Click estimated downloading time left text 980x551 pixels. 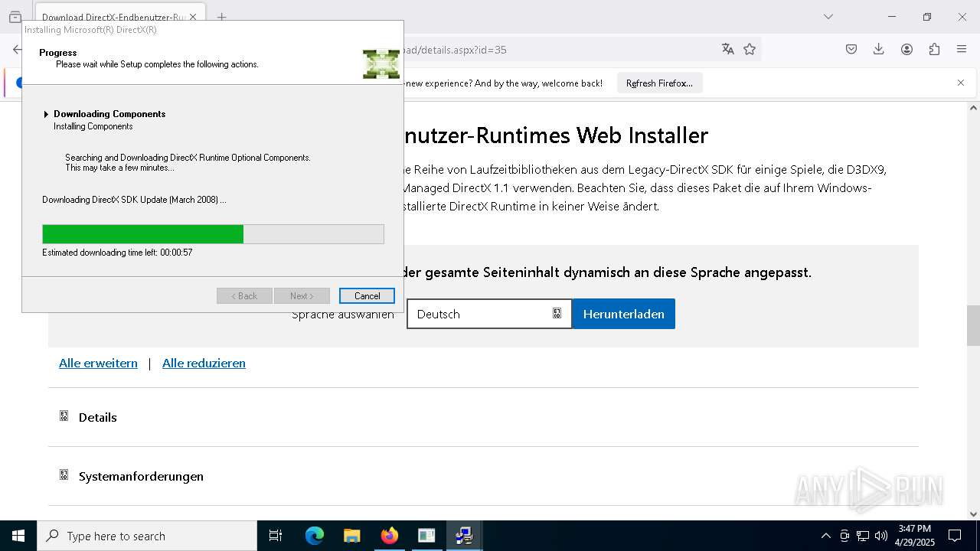(117, 253)
